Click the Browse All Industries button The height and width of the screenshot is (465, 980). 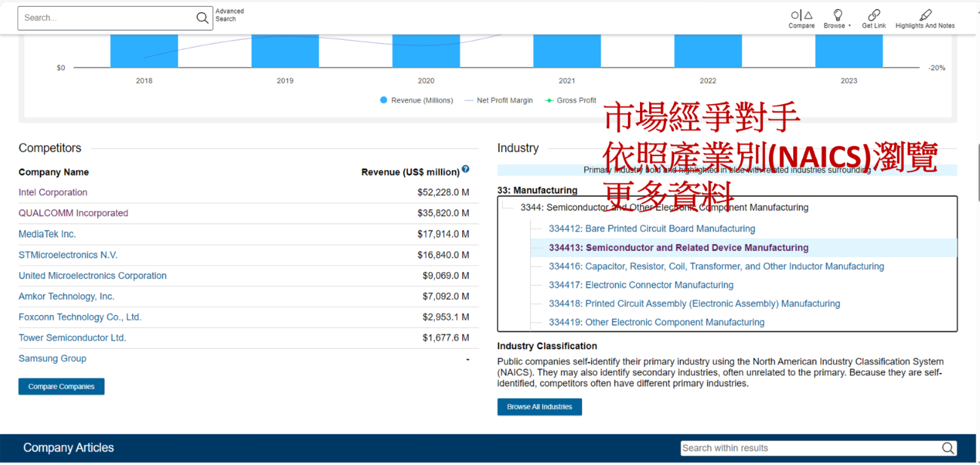point(539,407)
